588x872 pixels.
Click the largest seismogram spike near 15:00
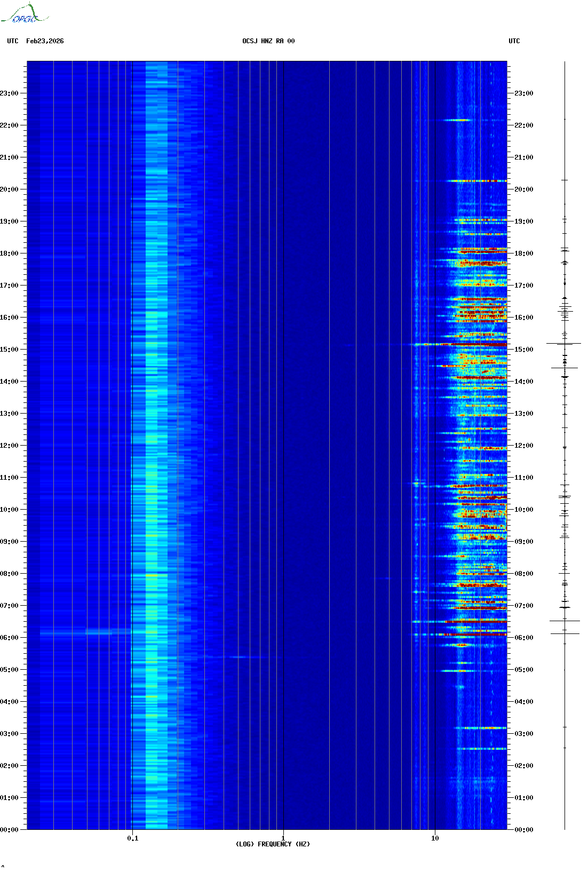coord(564,344)
